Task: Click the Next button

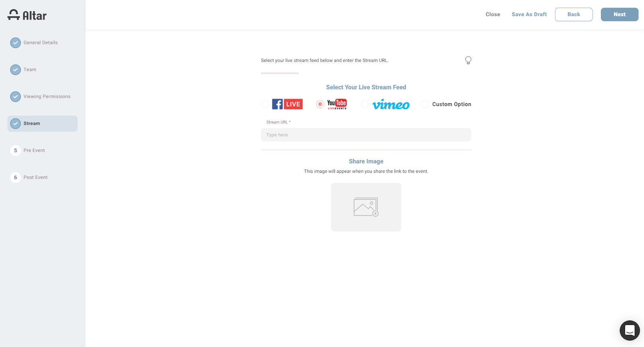Action: coord(620,14)
